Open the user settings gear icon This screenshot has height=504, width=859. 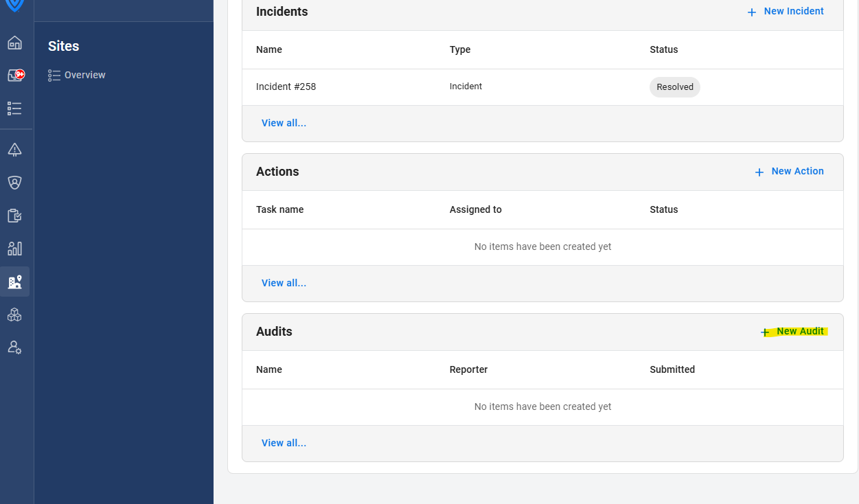14,347
